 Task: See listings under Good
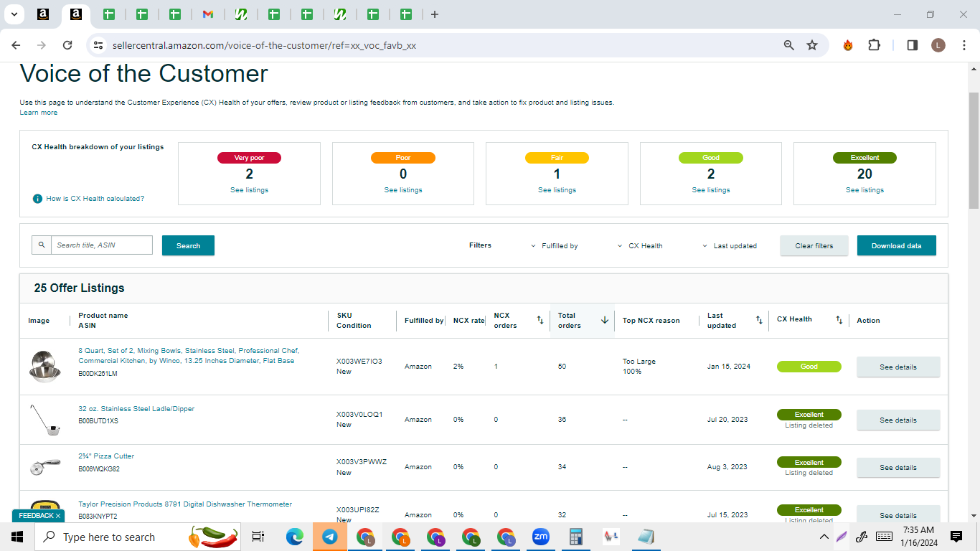711,190
